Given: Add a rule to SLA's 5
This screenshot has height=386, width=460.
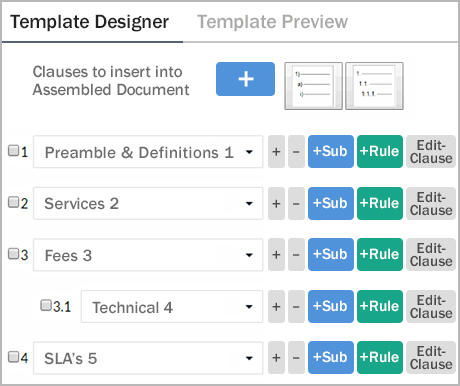Looking at the screenshot, I should 380,357.
